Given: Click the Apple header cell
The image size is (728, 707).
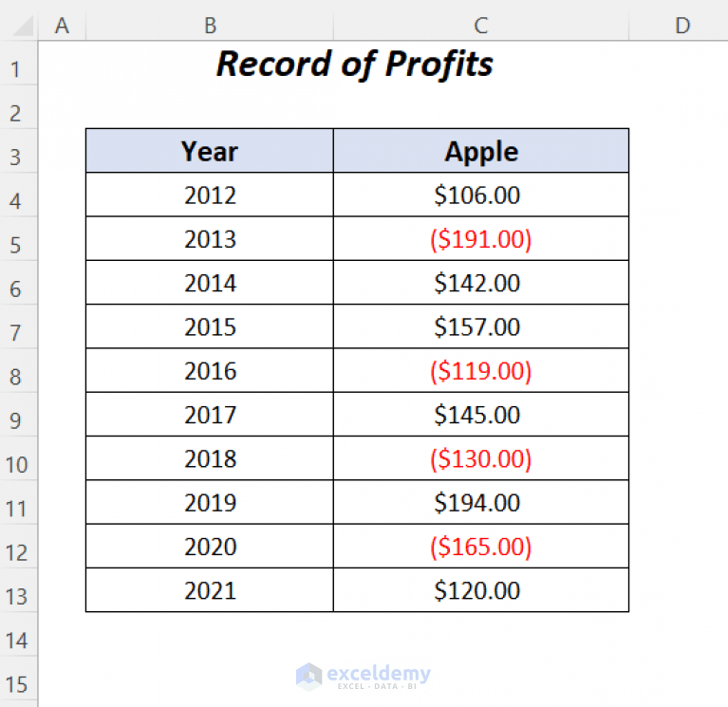Looking at the screenshot, I should click(481, 151).
